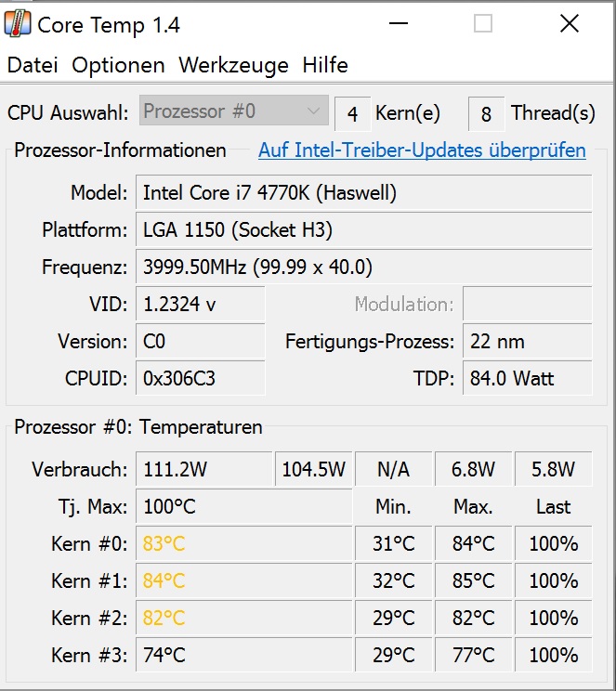Viewport: 616px width, 691px height.
Task: Select the CPUID value 0x306C3
Action: click(200, 378)
